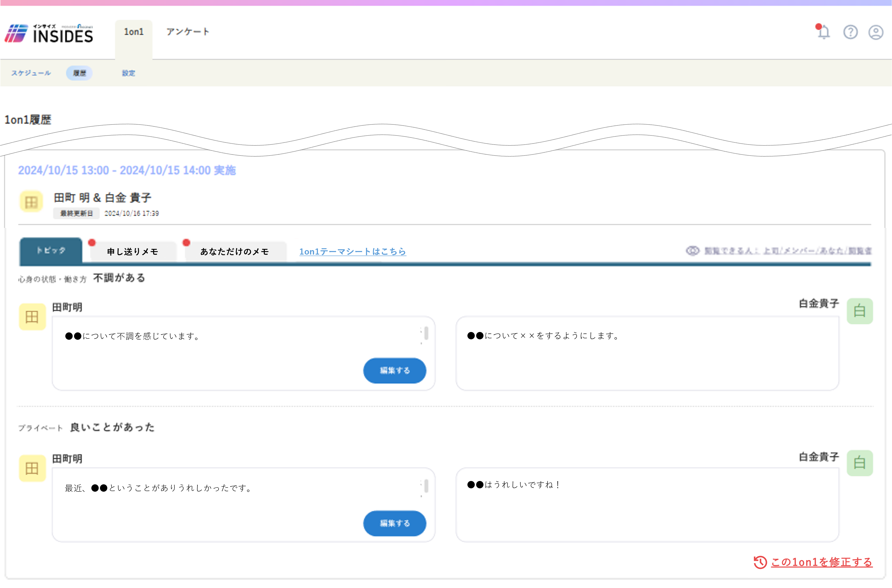This screenshot has width=892, height=588.
Task: Click the topic title 不調がある
Action: [119, 278]
